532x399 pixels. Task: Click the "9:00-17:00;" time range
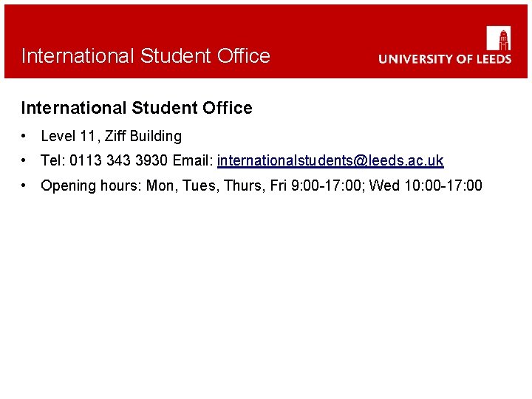click(328, 185)
